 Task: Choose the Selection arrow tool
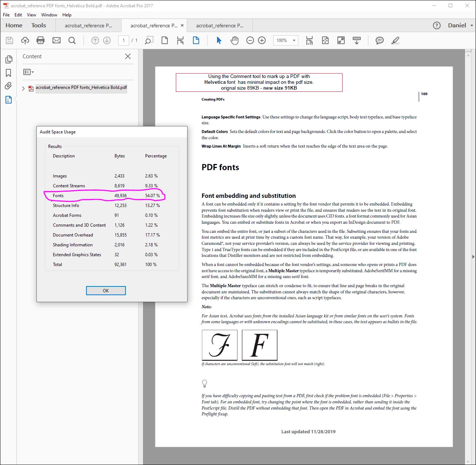click(219, 40)
